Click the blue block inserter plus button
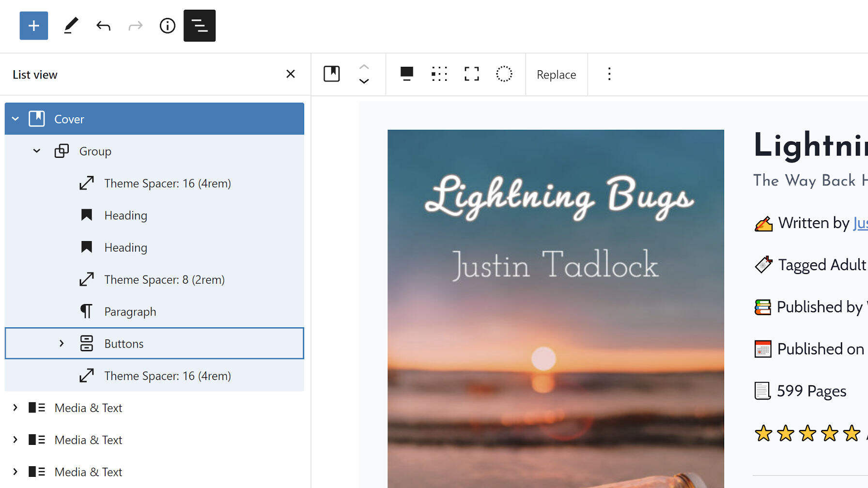The image size is (868, 488). 33,26
